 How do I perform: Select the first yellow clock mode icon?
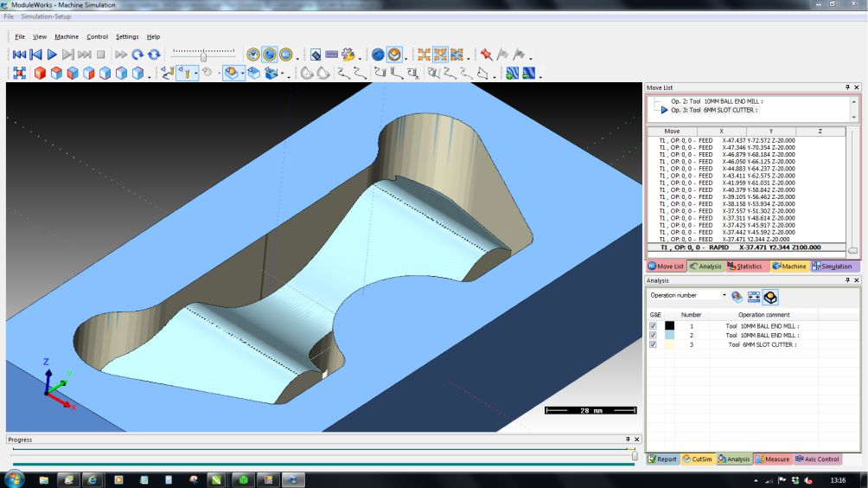253,55
